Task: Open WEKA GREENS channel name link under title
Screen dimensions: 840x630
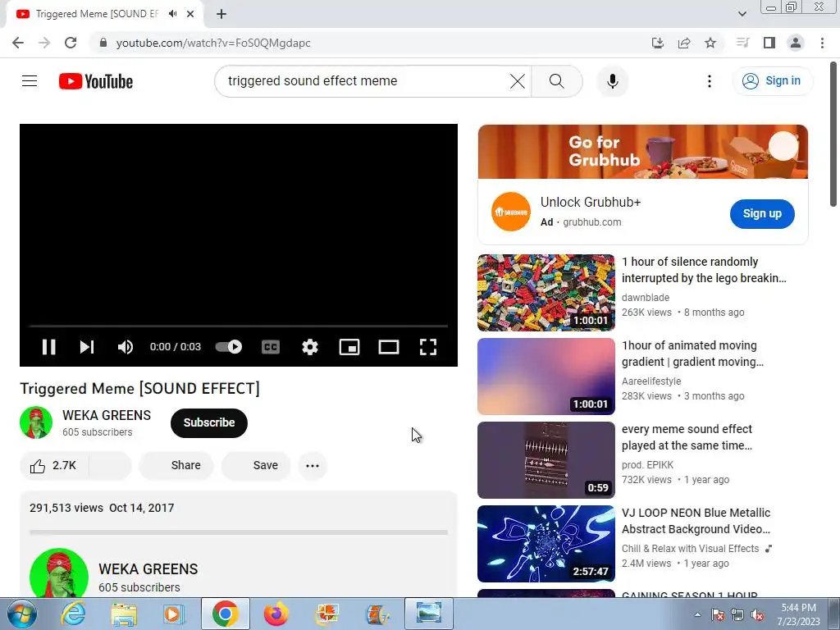Action: 107,415
